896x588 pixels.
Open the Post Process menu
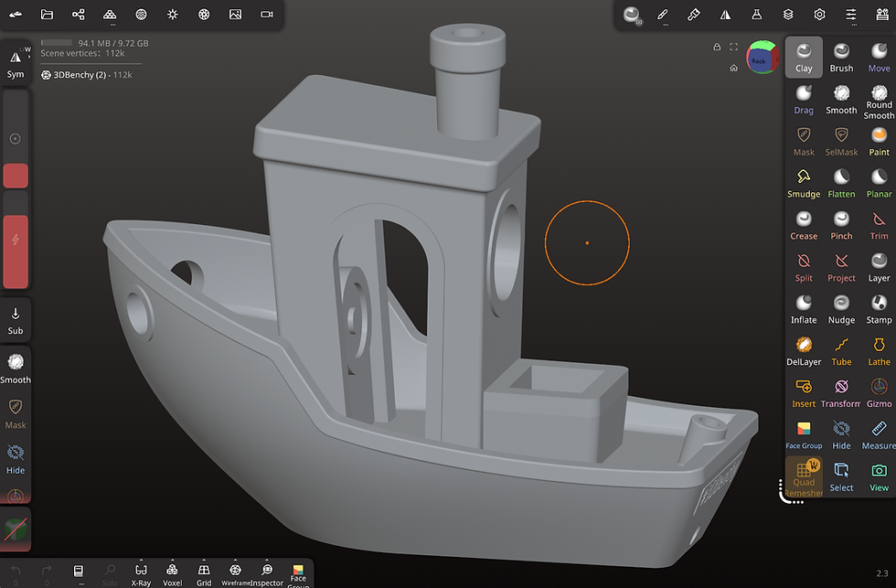pyautogui.click(x=204, y=15)
